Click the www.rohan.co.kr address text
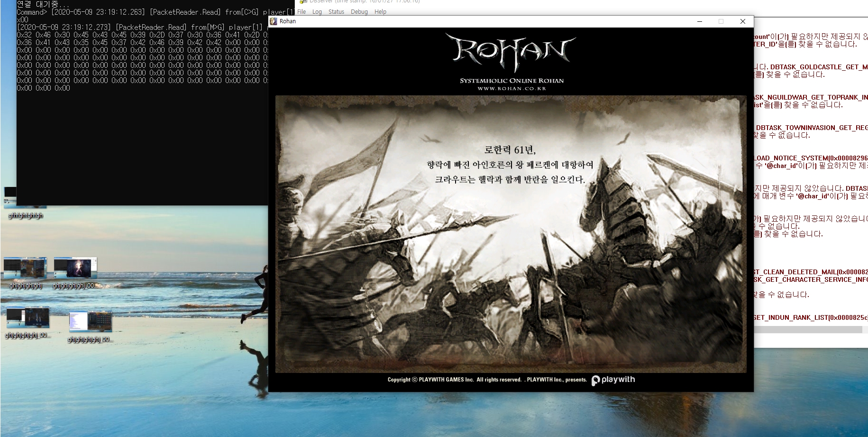This screenshot has width=868, height=437. (512, 88)
